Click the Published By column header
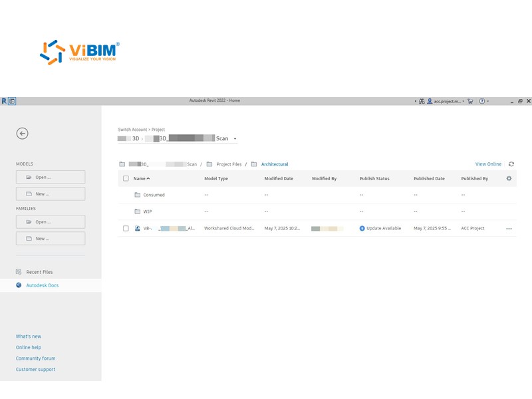The width and height of the screenshot is (532, 399). [475, 178]
